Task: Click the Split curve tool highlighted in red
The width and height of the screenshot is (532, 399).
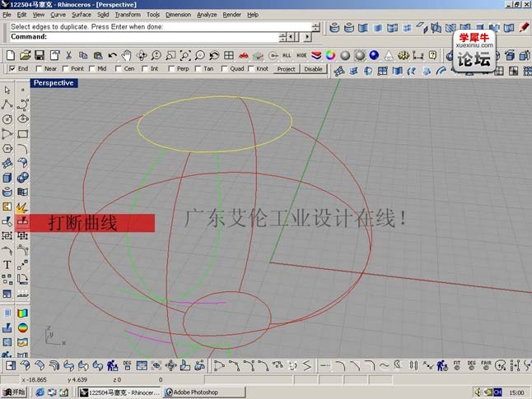Action: point(23,221)
